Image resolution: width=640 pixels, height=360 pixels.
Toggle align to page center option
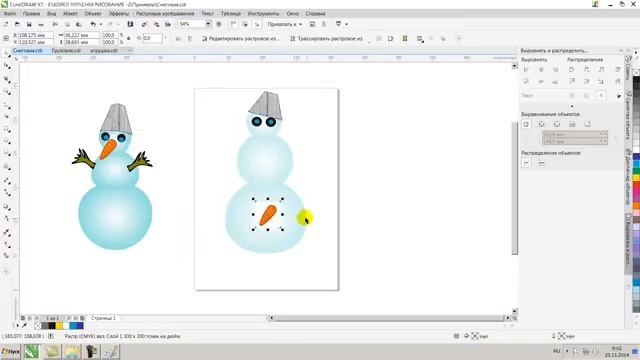pos(557,124)
